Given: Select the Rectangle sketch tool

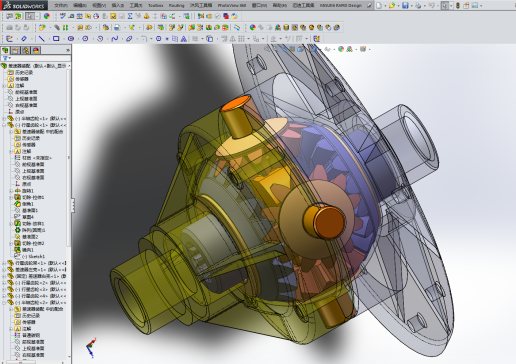Looking at the screenshot, I should 56,39.
